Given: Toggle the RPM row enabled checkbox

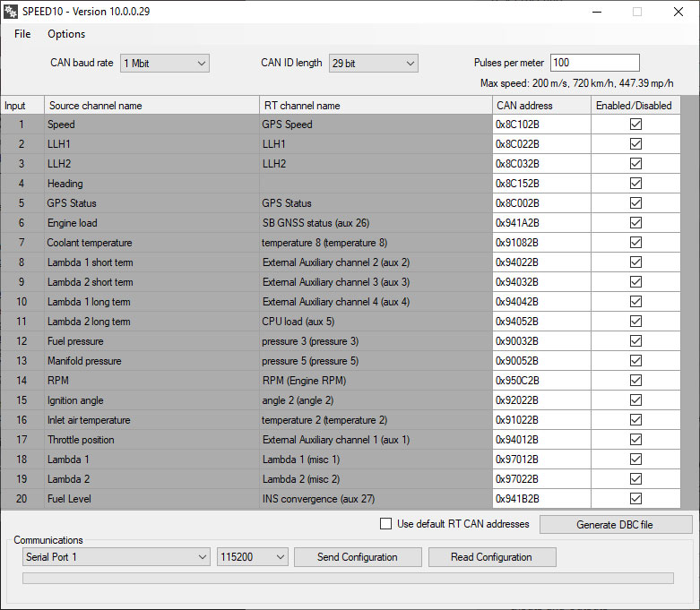Looking at the screenshot, I should coord(635,381).
